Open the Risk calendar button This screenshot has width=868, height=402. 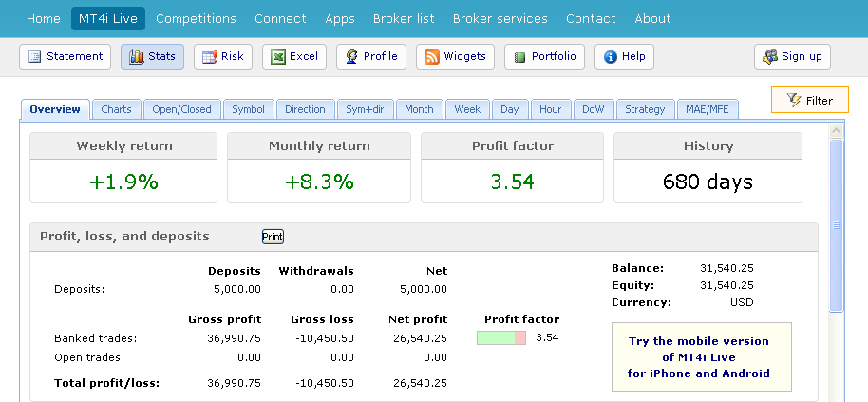point(222,57)
